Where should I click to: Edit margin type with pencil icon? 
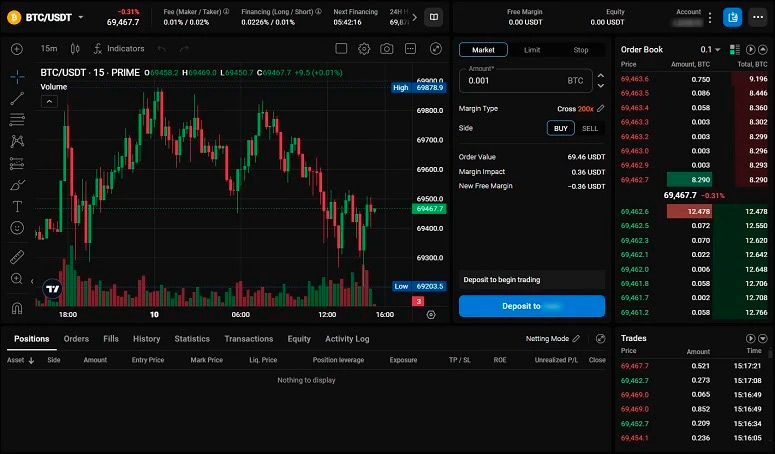pyautogui.click(x=600, y=108)
